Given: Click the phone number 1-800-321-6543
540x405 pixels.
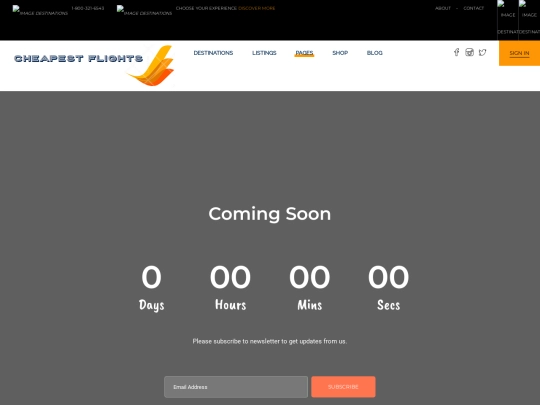Looking at the screenshot, I should pos(88,8).
